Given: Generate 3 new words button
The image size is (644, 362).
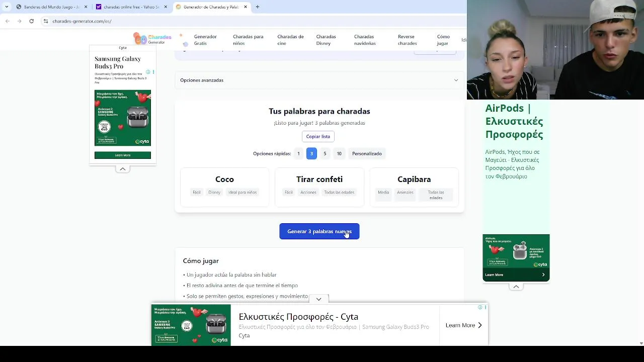Looking at the screenshot, I should click(x=319, y=231).
